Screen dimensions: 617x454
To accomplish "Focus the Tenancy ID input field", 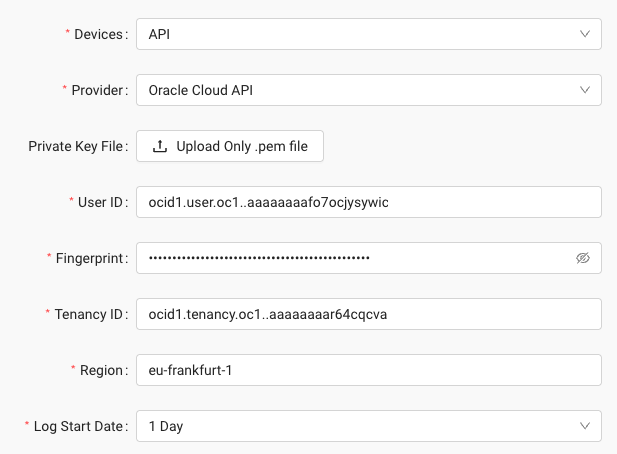I will pos(369,314).
